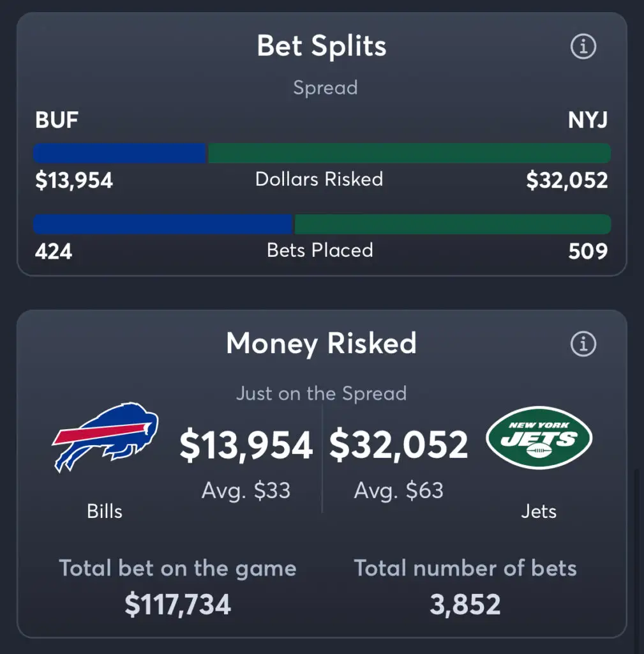Select the green NYJ Bets Placed bar
This screenshot has height=654, width=644.
(x=453, y=224)
